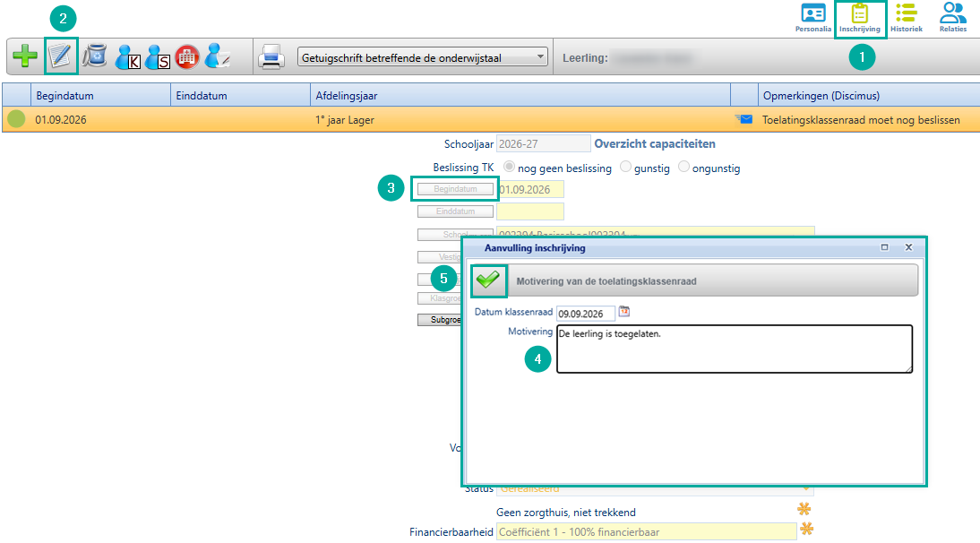
Task: Click the red building toolbar icon
Action: [187, 56]
